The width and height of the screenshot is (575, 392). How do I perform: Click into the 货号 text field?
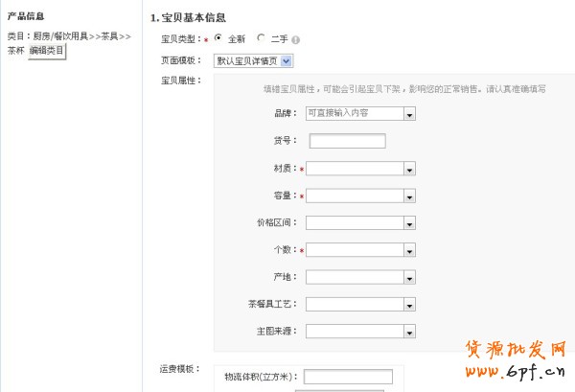(348, 142)
